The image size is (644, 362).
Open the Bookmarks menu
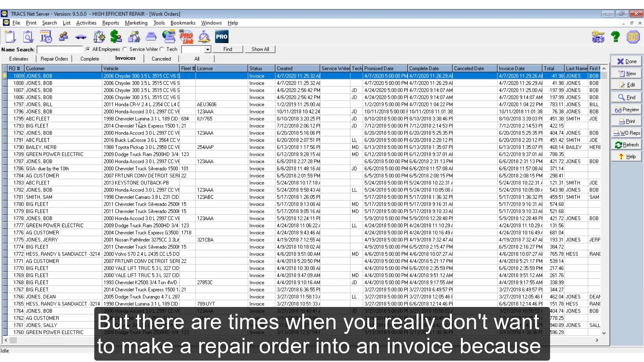coord(183,23)
